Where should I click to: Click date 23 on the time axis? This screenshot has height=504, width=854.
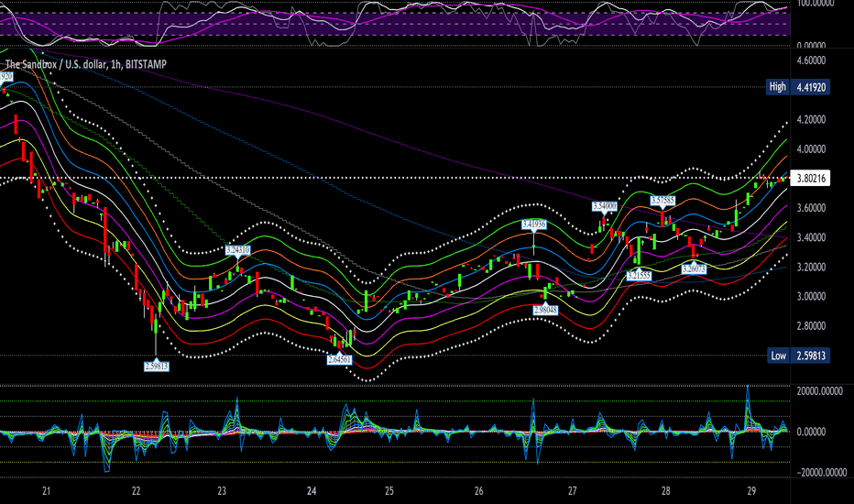pyautogui.click(x=222, y=491)
